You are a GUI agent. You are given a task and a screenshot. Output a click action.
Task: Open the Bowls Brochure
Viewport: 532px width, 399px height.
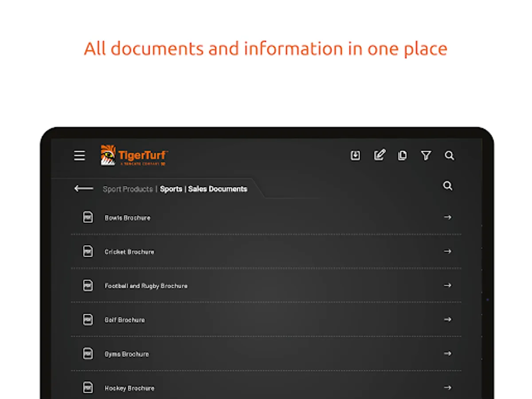click(266, 217)
